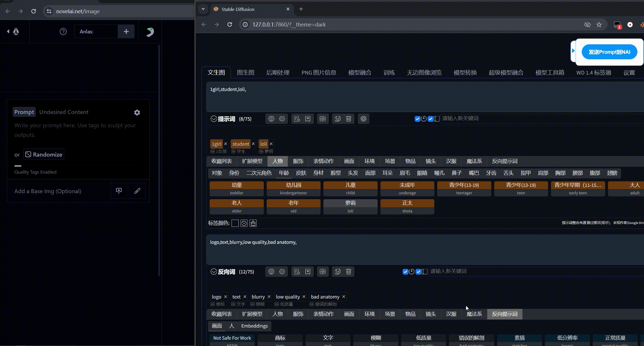Toggle the first checkbox beside the negative keyword input
Image resolution: width=644 pixels, height=346 pixels.
point(405,272)
